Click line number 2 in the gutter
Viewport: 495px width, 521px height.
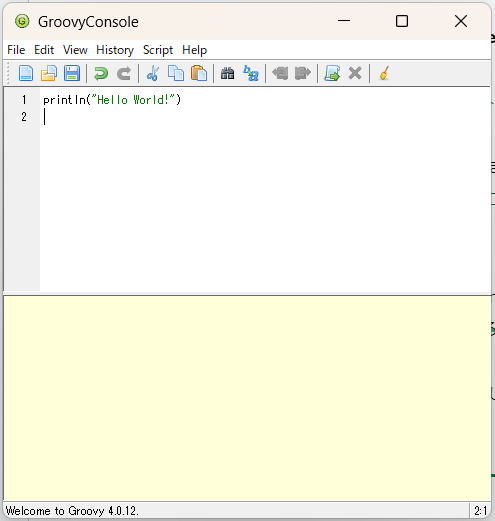[24, 117]
